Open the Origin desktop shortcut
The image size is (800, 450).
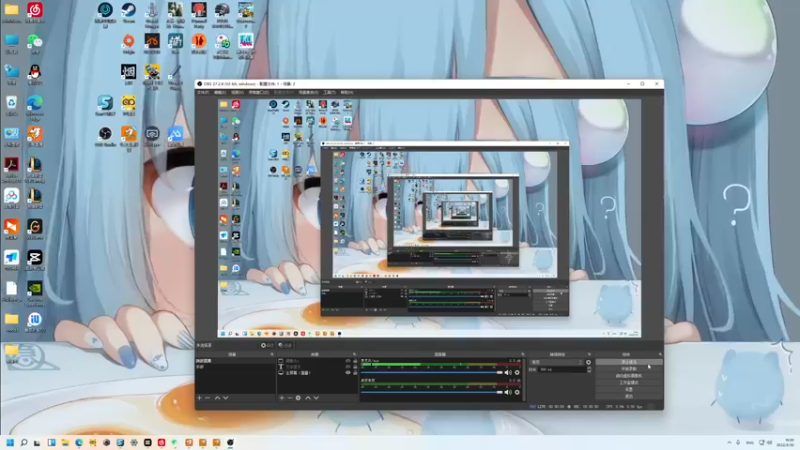click(129, 43)
